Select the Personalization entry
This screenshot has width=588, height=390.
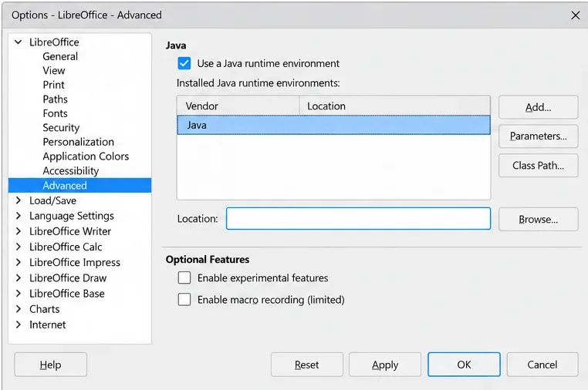coord(79,142)
